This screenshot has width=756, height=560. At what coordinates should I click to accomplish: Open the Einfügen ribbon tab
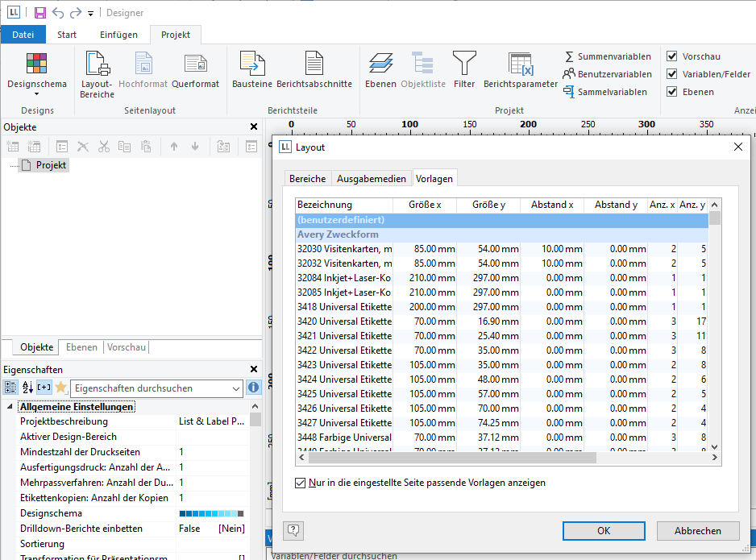coord(118,35)
